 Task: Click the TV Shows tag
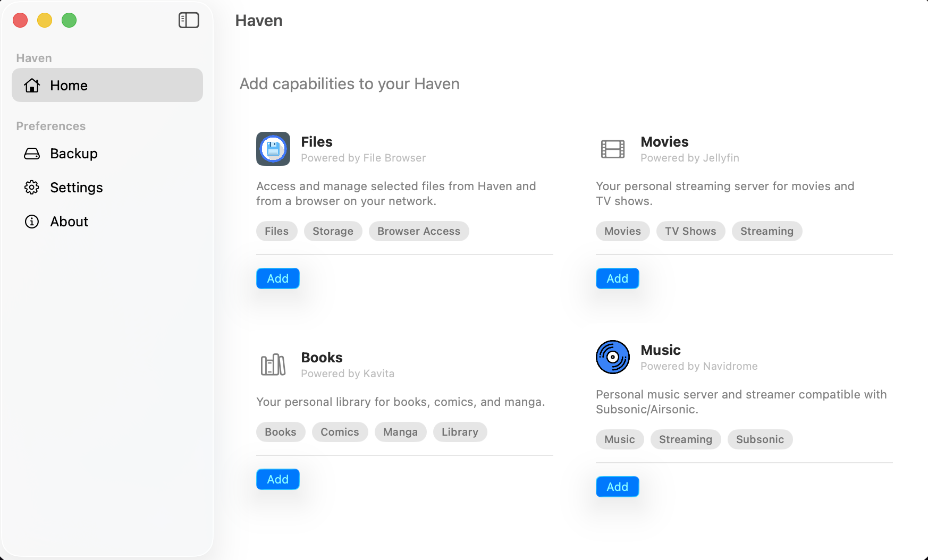coord(691,231)
